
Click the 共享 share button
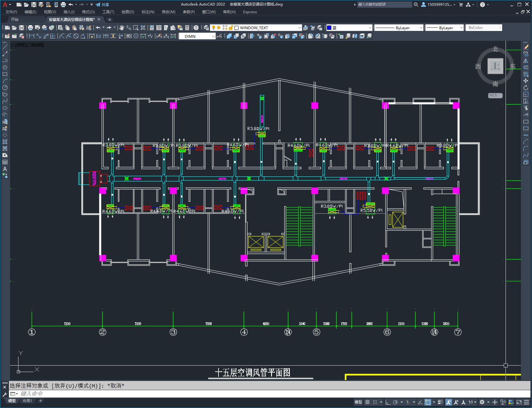coord(102,5)
